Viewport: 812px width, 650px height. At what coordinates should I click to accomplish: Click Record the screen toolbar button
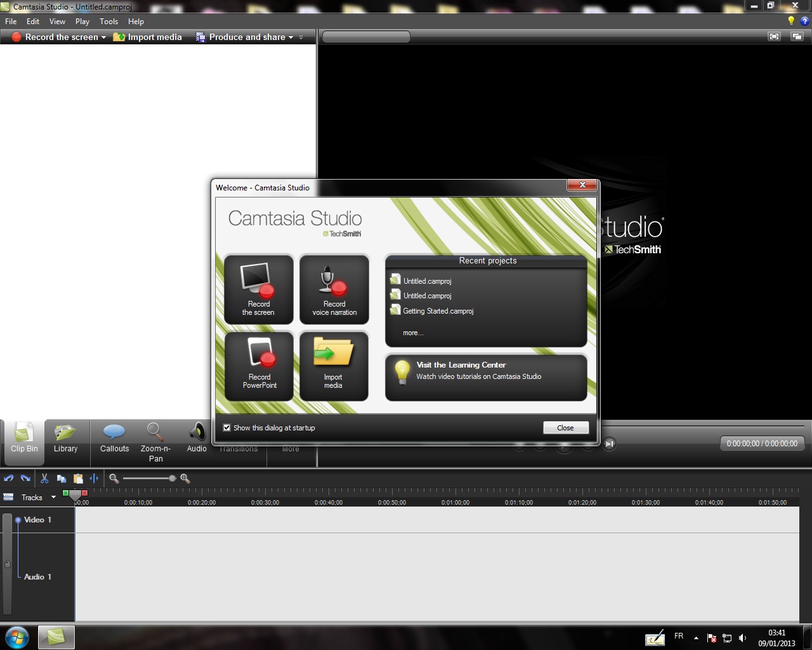coord(55,37)
